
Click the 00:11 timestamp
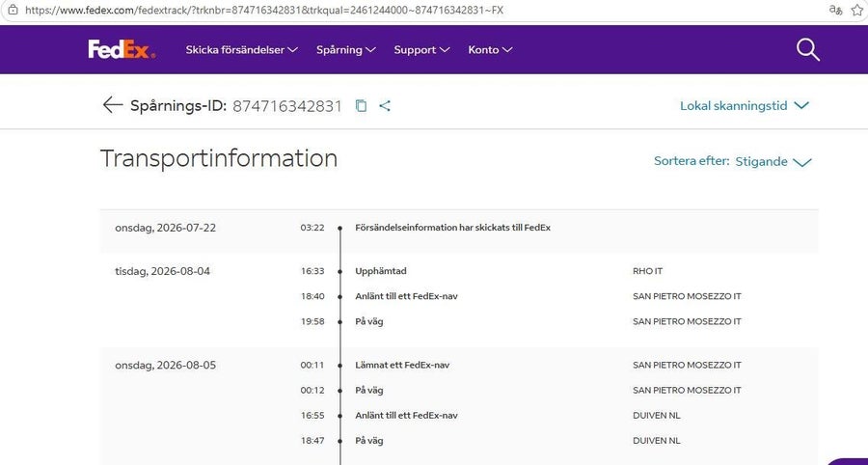[x=312, y=366]
